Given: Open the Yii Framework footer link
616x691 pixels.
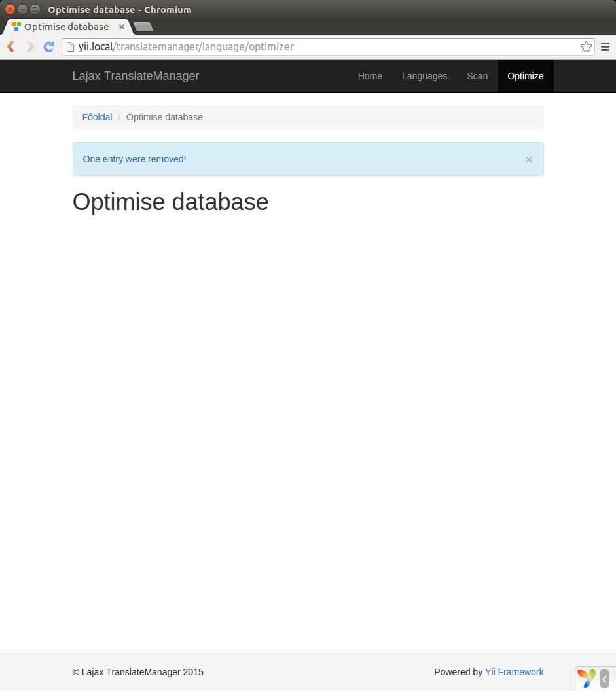Looking at the screenshot, I should [x=514, y=672].
